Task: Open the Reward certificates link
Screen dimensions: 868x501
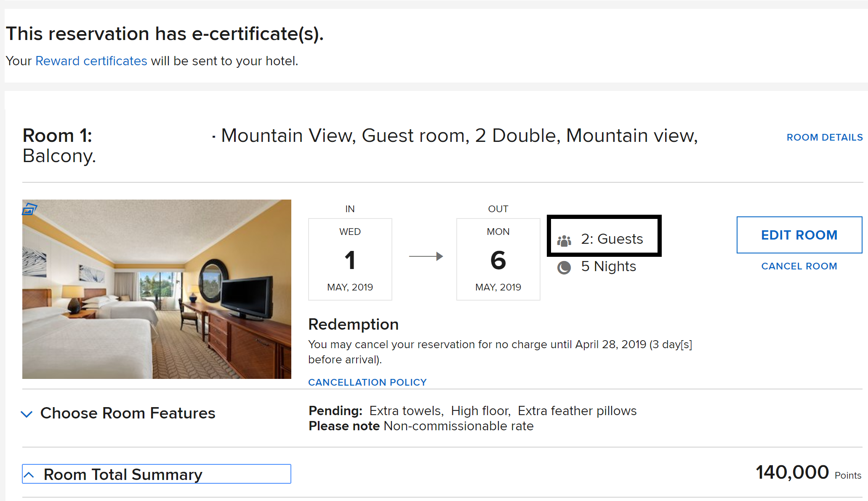Action: coord(91,61)
